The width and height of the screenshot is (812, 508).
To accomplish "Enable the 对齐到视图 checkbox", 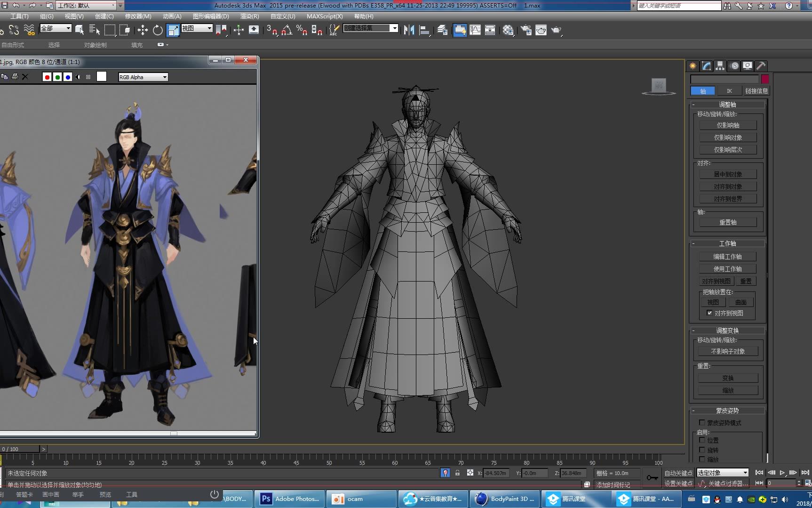I will click(709, 313).
